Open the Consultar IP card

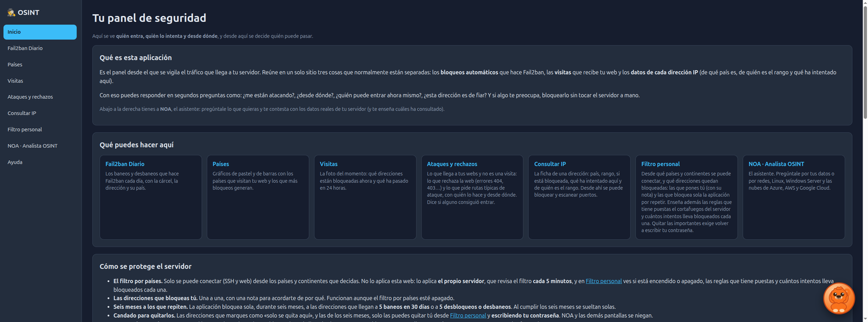[x=579, y=197]
